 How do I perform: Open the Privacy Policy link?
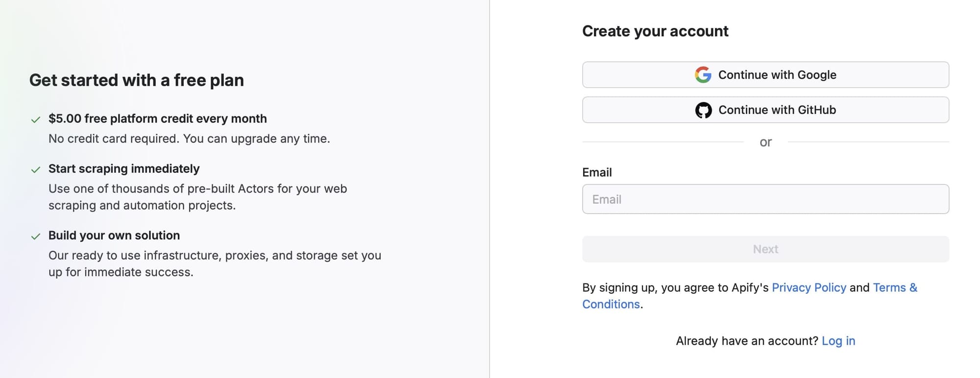click(x=809, y=287)
